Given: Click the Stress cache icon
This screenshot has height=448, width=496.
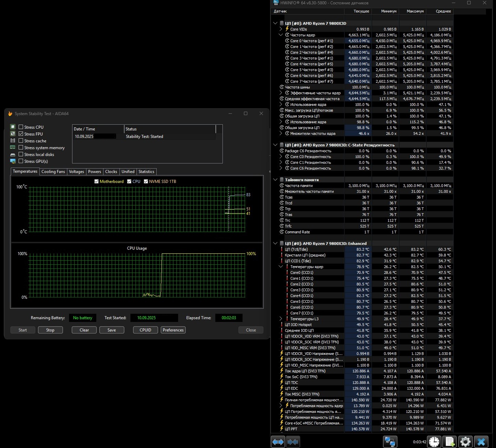Looking at the screenshot, I should click(x=13, y=141).
